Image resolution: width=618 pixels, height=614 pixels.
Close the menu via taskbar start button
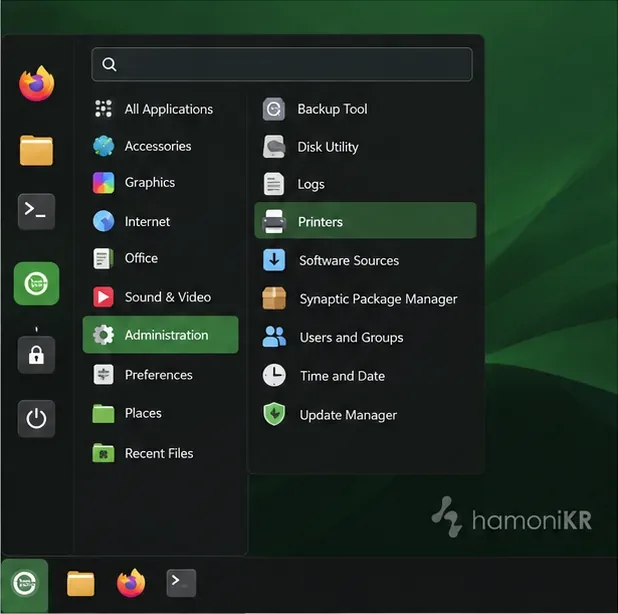pyautogui.click(x=24, y=584)
